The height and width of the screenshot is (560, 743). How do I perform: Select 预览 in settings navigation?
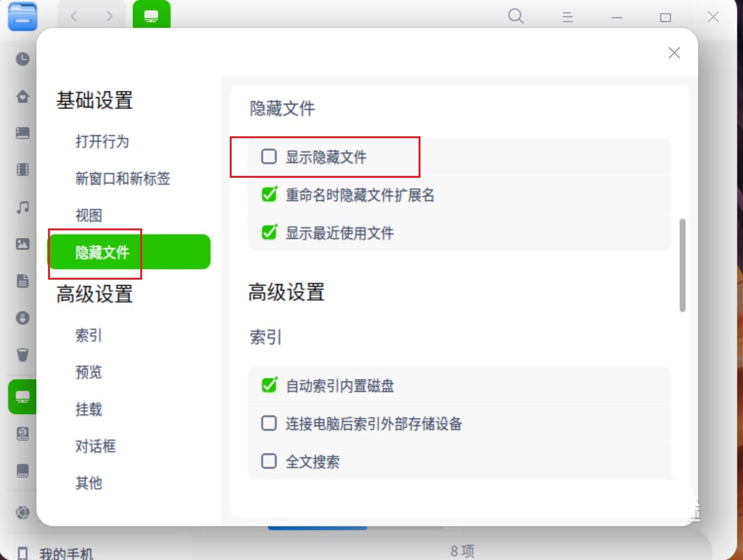tap(89, 372)
